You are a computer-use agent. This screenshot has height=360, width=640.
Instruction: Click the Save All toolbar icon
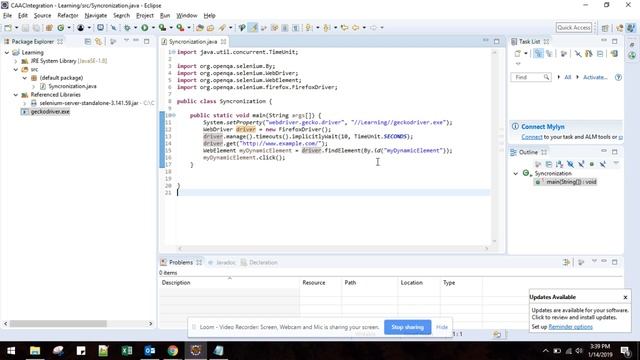point(36,28)
